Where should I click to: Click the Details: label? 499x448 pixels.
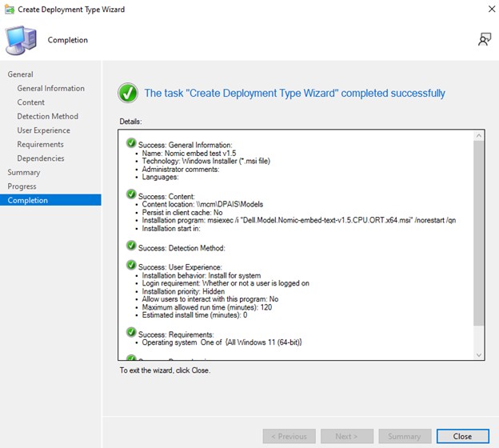point(130,122)
